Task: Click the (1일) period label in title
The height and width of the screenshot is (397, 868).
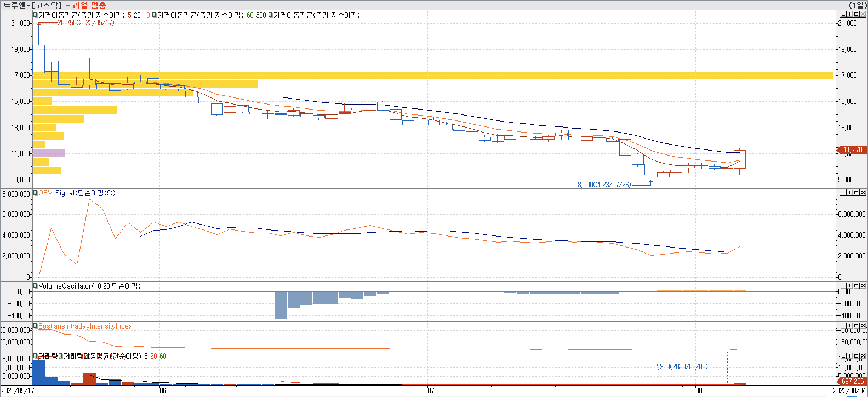Action: 858,5
